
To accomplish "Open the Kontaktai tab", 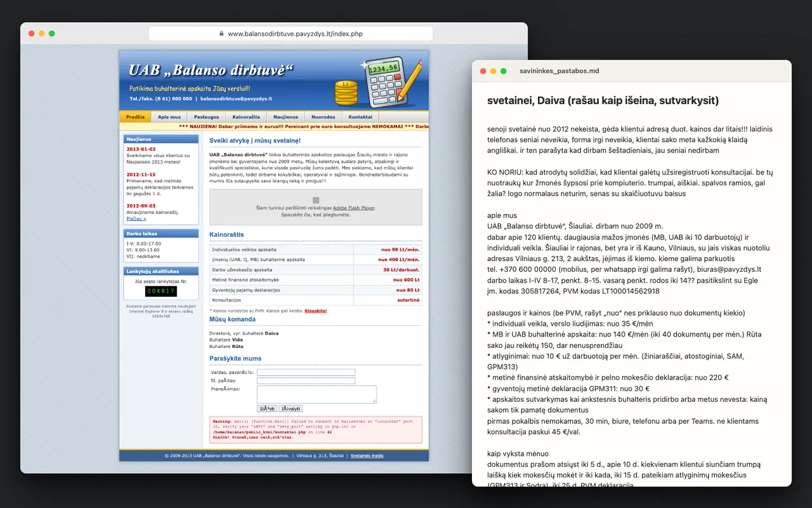I will (360, 117).
